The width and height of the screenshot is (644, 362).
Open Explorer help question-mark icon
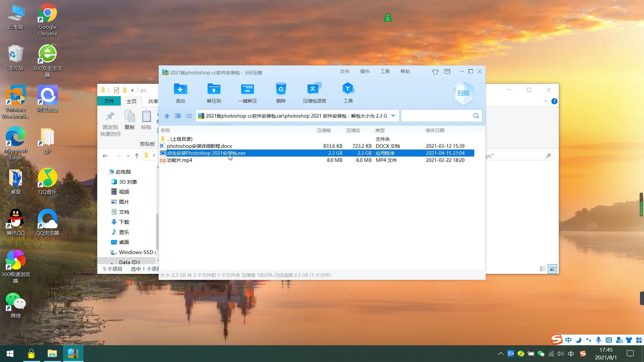pos(554,101)
